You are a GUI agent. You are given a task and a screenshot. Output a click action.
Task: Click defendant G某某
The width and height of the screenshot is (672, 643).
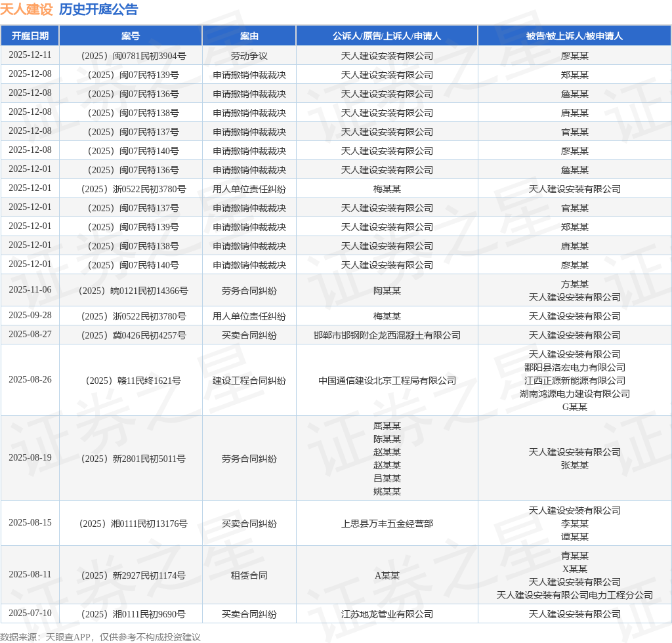(x=575, y=407)
